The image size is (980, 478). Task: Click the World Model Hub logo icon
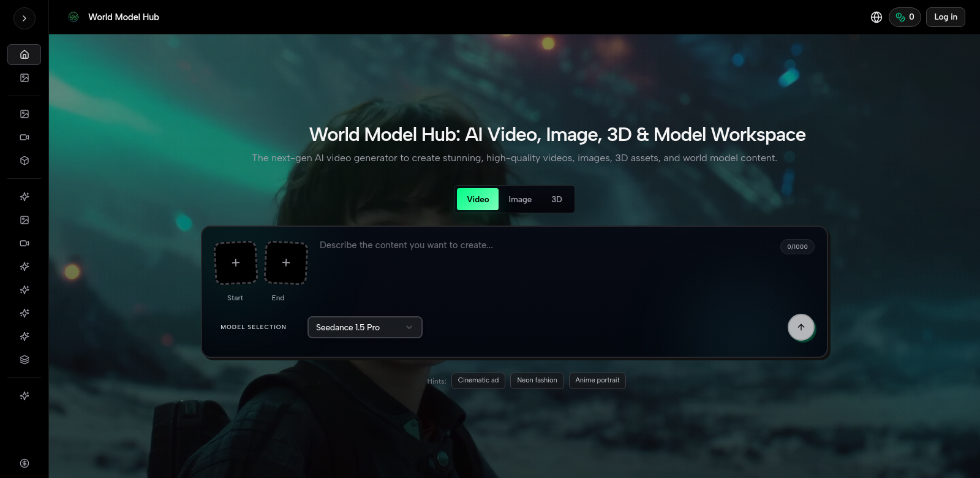73,17
